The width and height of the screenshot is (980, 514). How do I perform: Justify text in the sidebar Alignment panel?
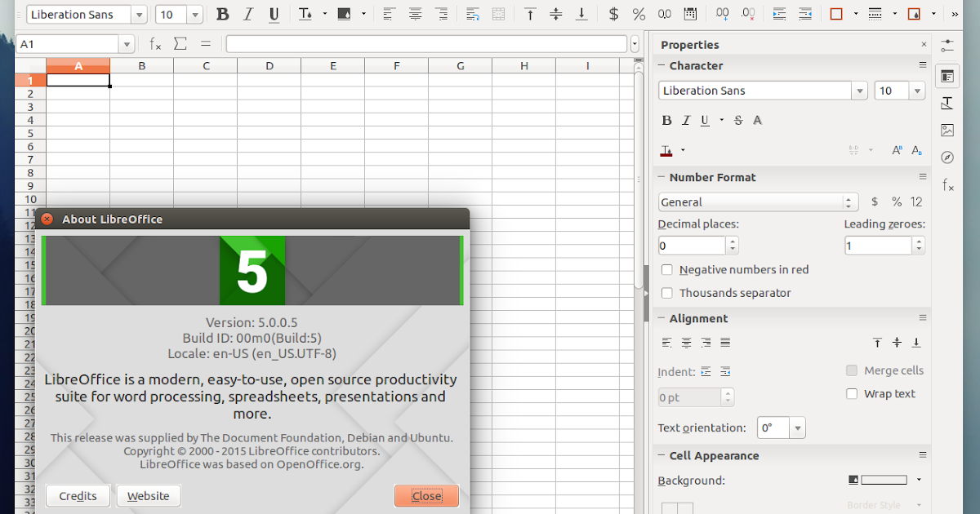725,343
